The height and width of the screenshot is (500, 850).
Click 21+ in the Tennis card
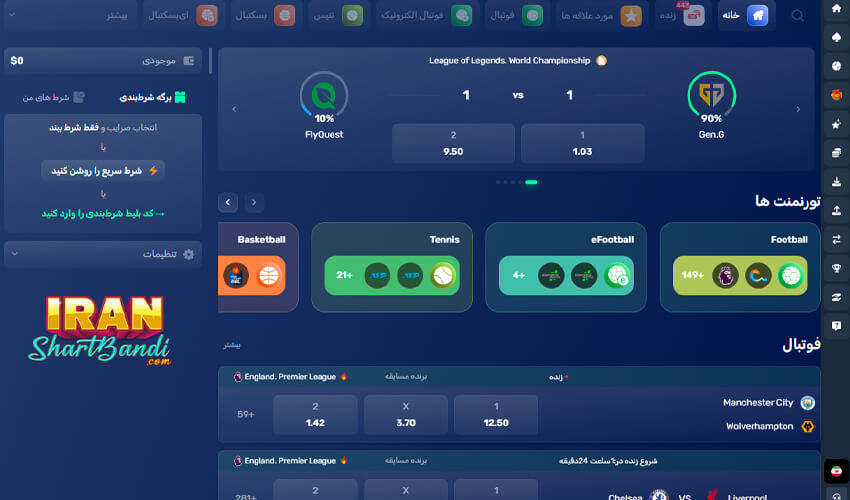pyautogui.click(x=344, y=275)
